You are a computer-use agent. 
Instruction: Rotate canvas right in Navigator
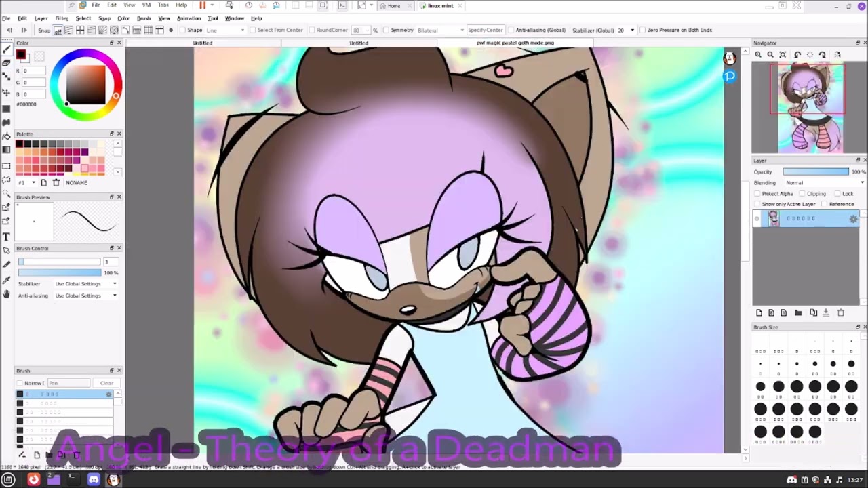(x=822, y=54)
